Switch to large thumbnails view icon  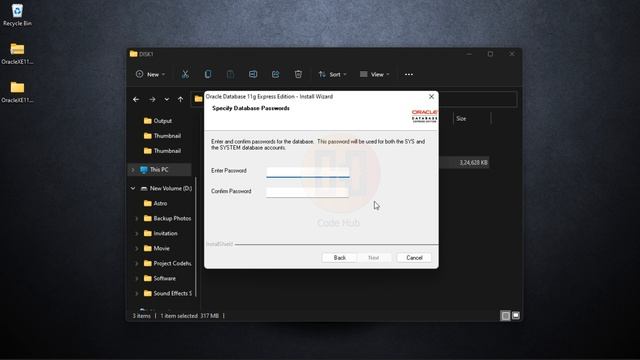point(516,316)
